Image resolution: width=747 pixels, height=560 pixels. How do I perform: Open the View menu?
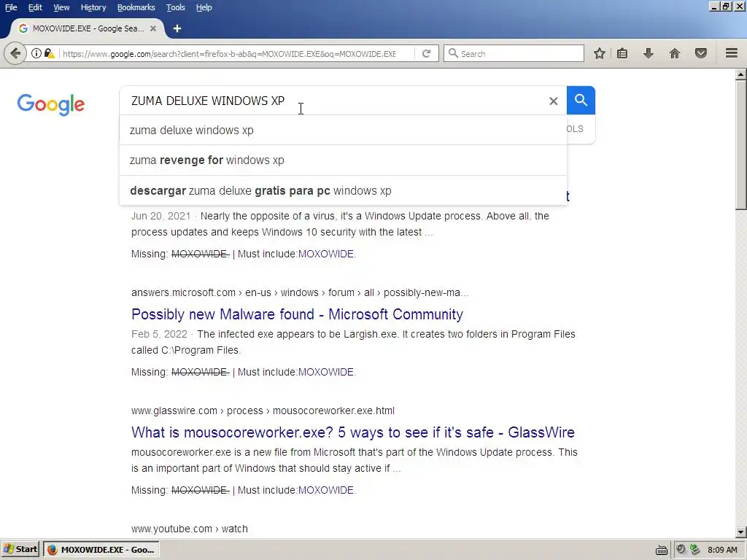click(x=61, y=7)
